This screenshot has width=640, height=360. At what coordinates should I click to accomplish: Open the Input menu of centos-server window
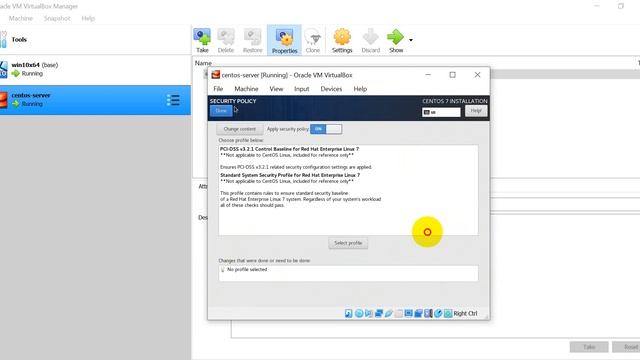(x=302, y=89)
